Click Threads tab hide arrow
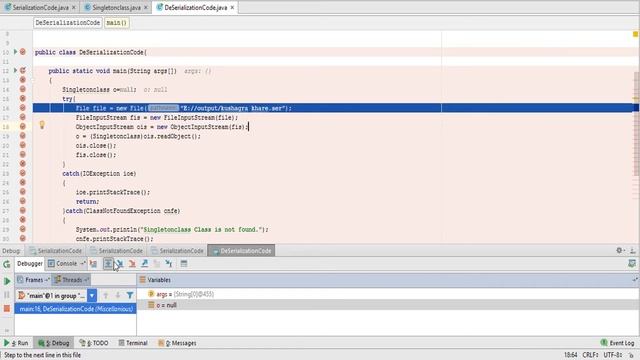 [86, 280]
